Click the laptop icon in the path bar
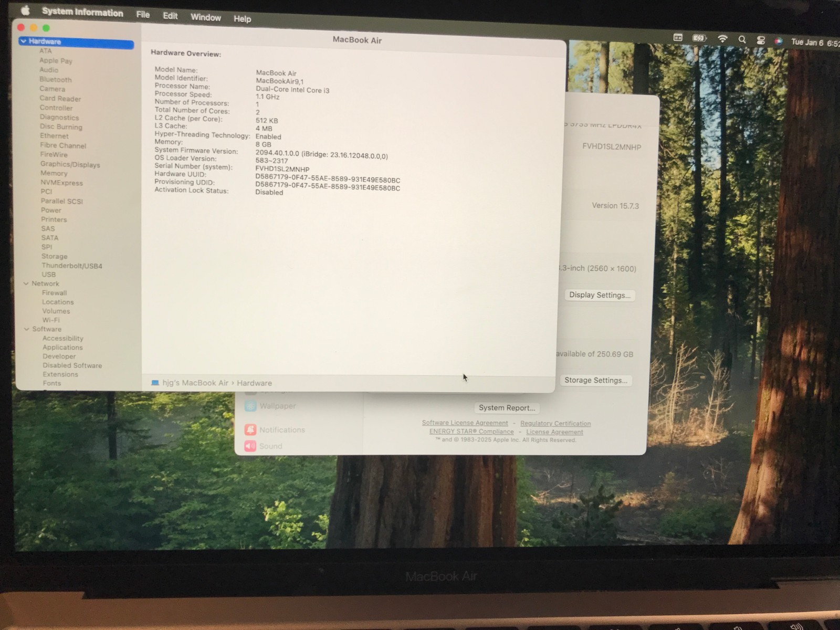 point(155,383)
